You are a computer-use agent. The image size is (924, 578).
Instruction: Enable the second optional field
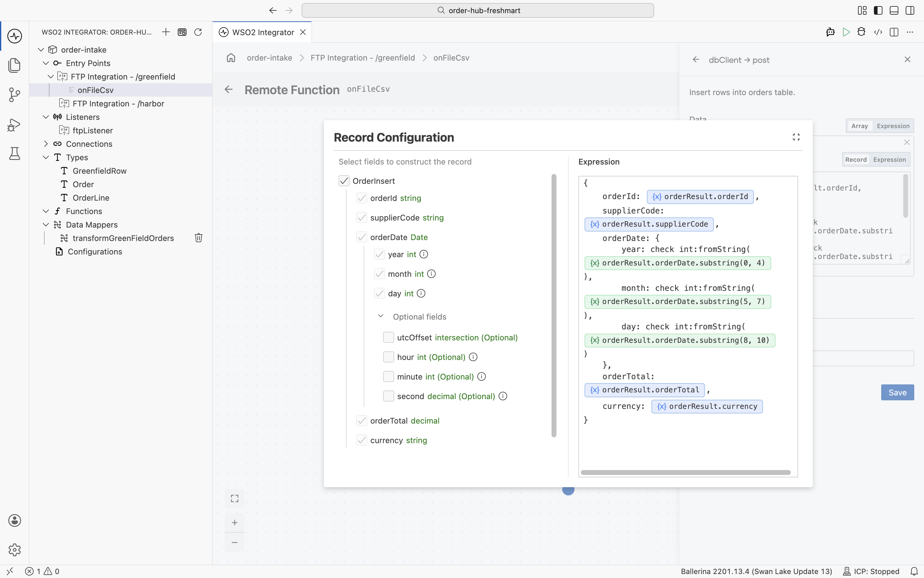[388, 396]
